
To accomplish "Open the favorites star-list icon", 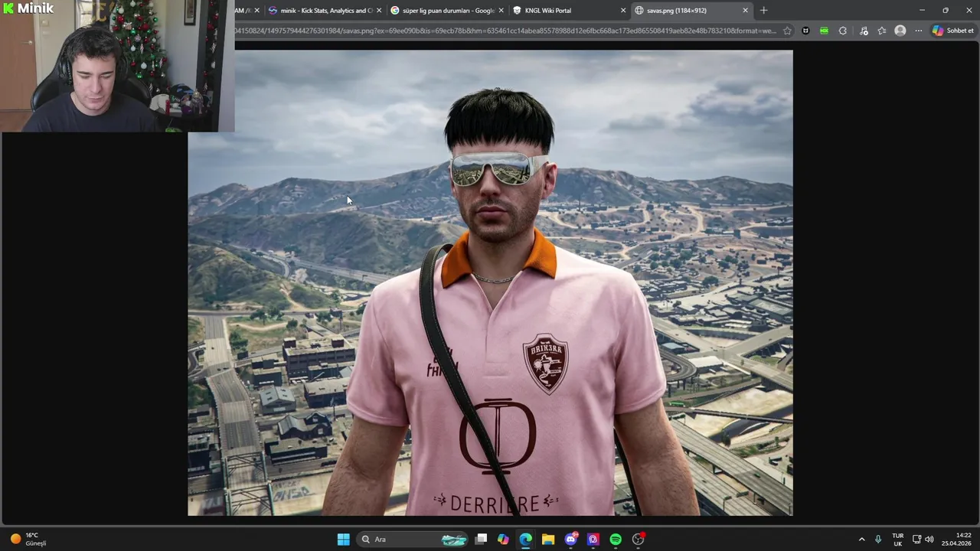I will 882,31.
